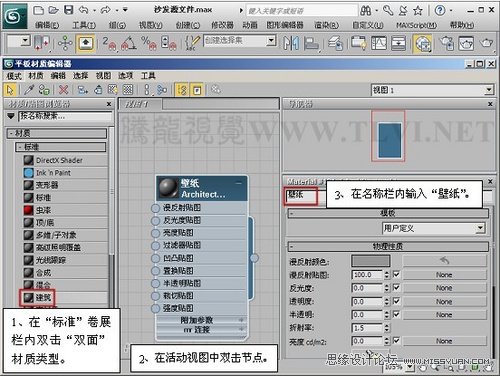Expand the 附加参数 section on the node
Viewport: 500px width, 376px height.
click(x=201, y=320)
